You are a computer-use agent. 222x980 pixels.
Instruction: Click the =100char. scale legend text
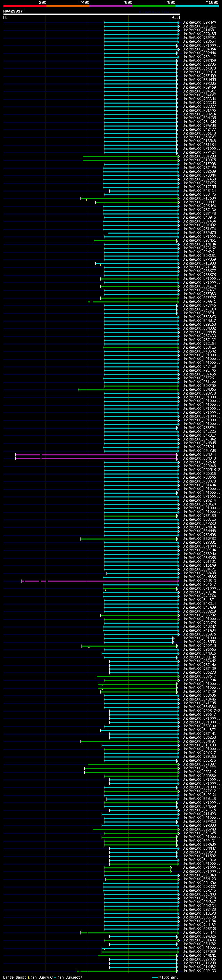click(x=169, y=977)
